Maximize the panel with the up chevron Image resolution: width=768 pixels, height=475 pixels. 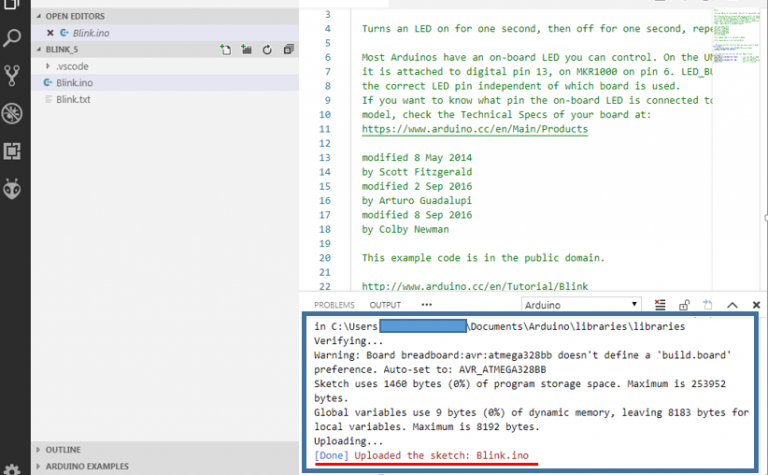(730, 305)
